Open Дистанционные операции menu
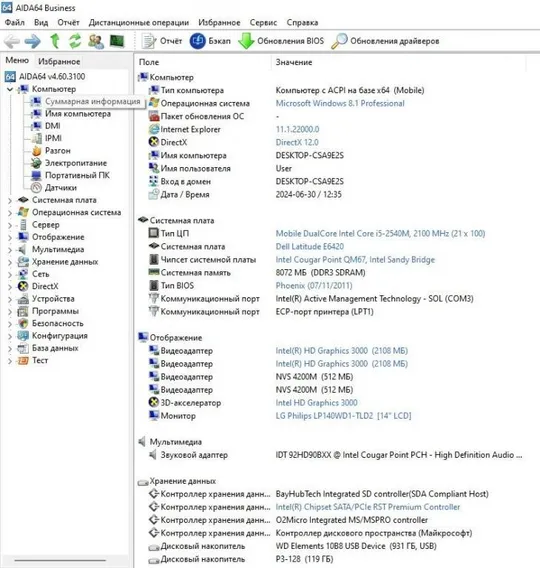 (x=139, y=22)
